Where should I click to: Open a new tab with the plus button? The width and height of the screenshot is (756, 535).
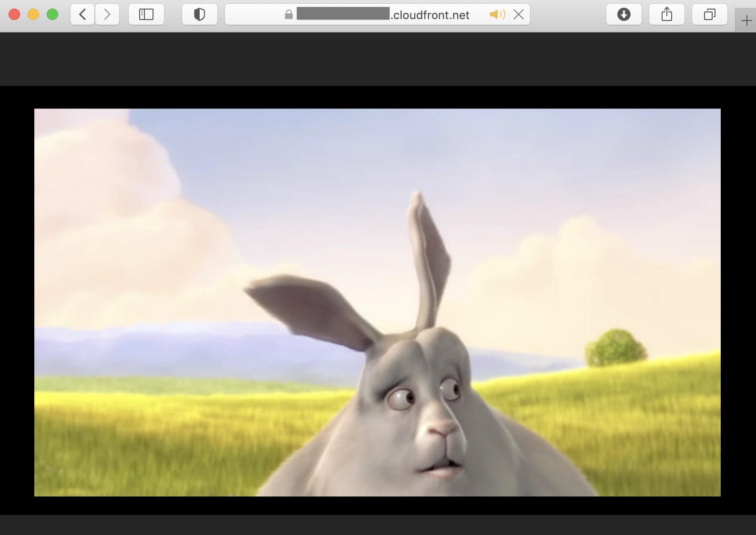(x=746, y=21)
